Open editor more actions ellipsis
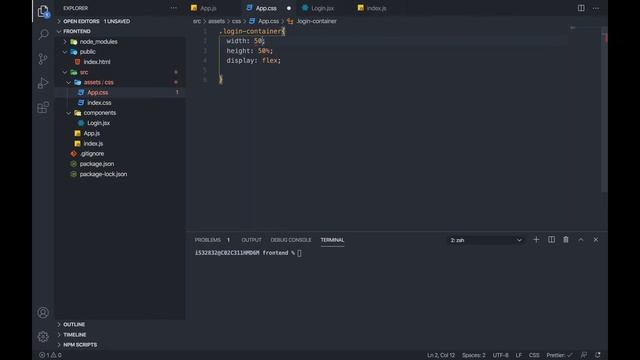This screenshot has height=360, width=640. pos(596,8)
